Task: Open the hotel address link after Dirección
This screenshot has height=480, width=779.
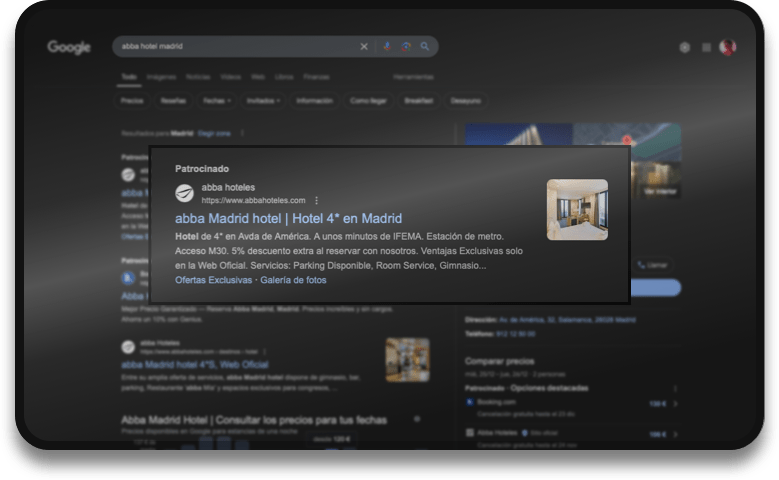Action: click(x=567, y=320)
